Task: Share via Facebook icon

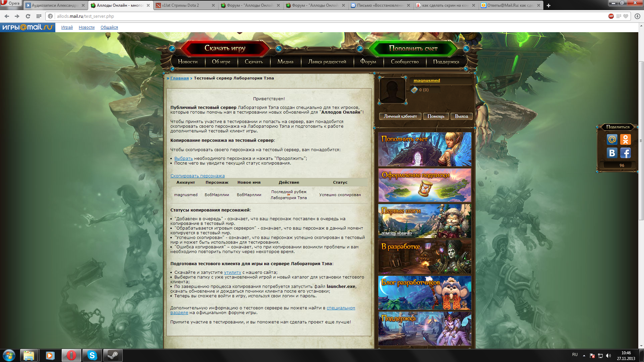Action: coord(626,153)
